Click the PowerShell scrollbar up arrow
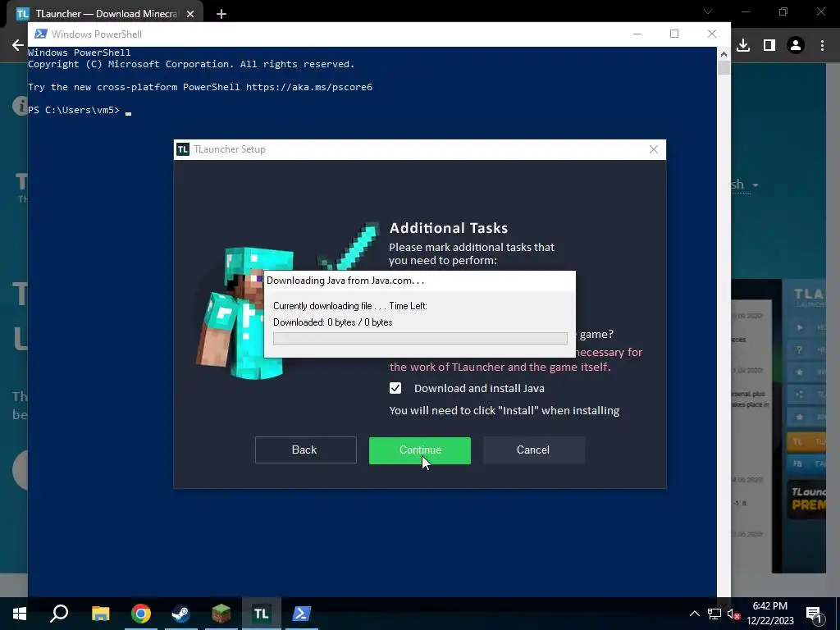The image size is (840, 630). click(724, 53)
